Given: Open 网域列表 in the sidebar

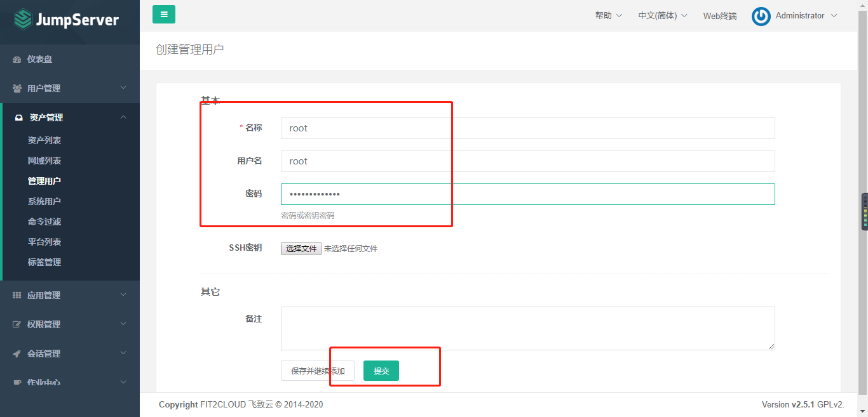Looking at the screenshot, I should 44,161.
